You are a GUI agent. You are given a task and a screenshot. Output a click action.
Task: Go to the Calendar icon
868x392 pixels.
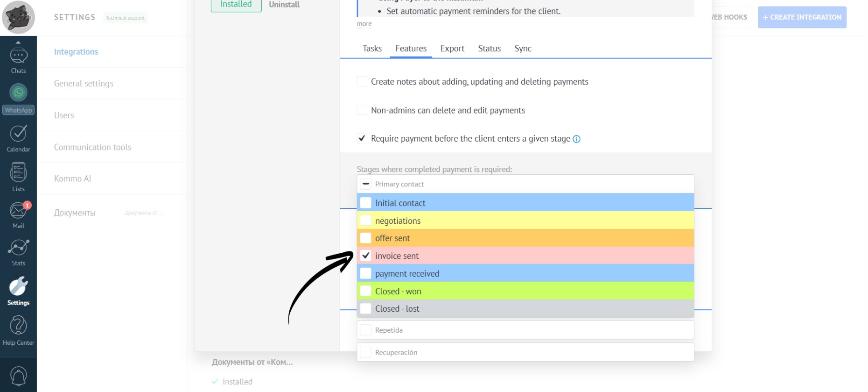(x=18, y=134)
